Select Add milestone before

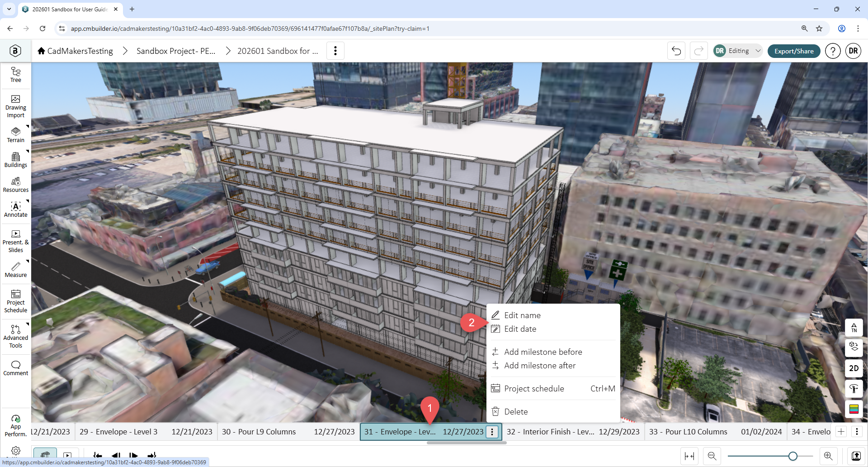pyautogui.click(x=553, y=352)
